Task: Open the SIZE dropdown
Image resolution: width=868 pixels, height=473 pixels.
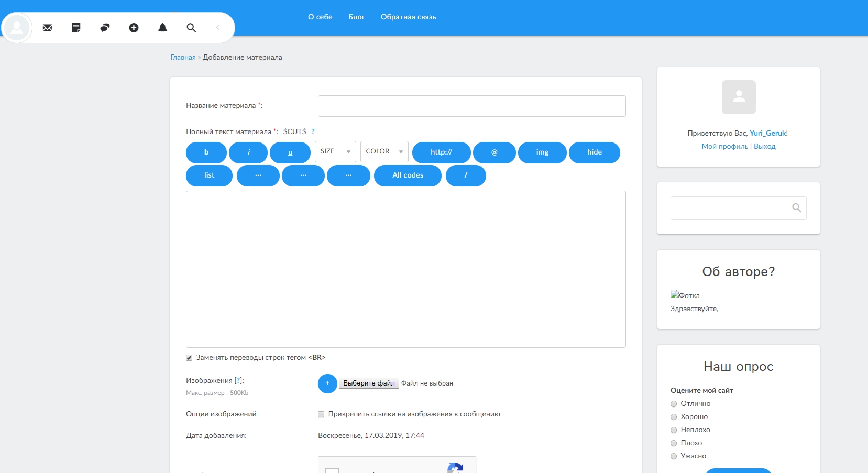Action: (335, 151)
